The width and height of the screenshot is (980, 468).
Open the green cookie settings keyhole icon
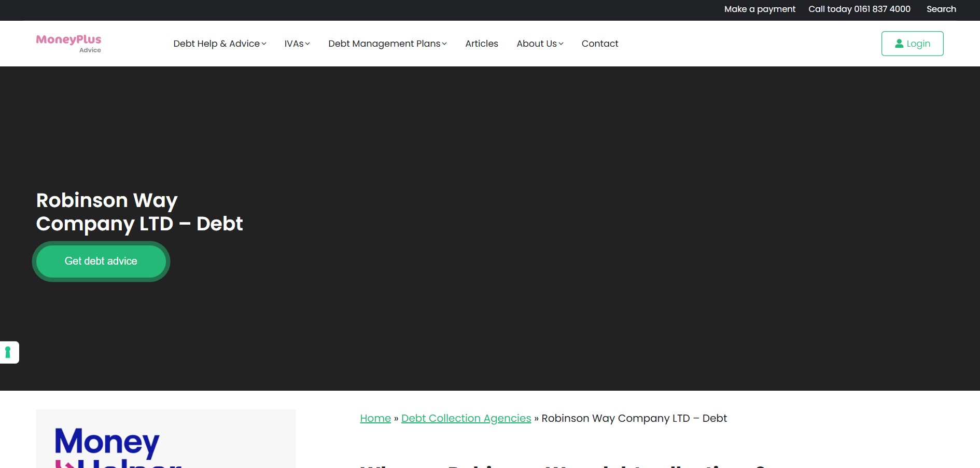point(8,352)
